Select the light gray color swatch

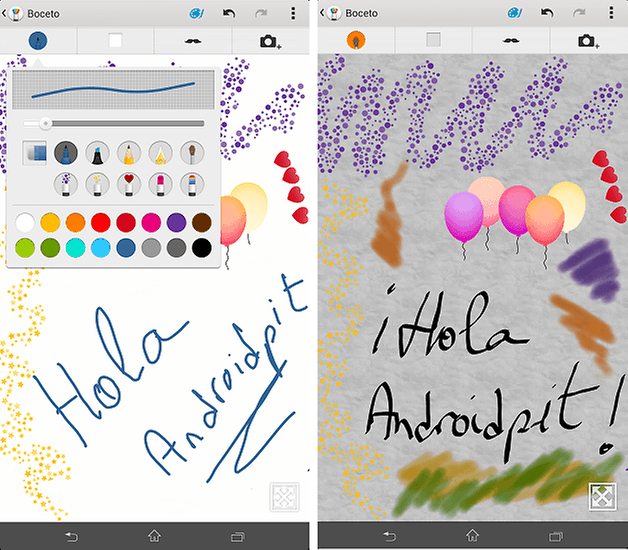151,248
